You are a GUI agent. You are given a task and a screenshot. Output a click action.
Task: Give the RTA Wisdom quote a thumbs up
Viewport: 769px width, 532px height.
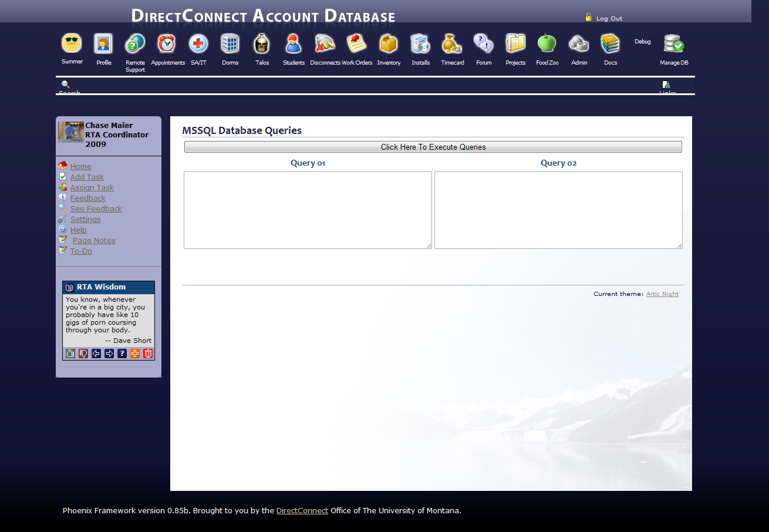tap(70, 353)
